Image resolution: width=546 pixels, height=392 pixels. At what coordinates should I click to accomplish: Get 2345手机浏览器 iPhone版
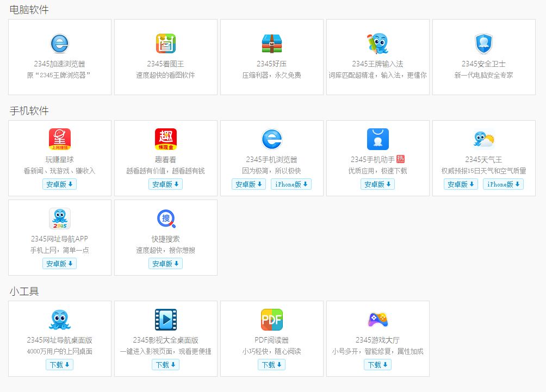(x=291, y=184)
